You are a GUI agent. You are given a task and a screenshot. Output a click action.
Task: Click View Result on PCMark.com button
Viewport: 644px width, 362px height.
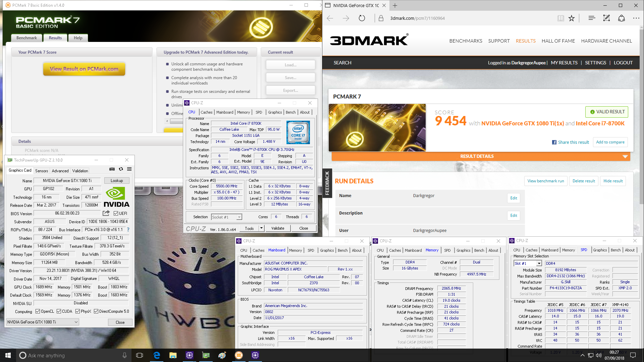(x=84, y=69)
